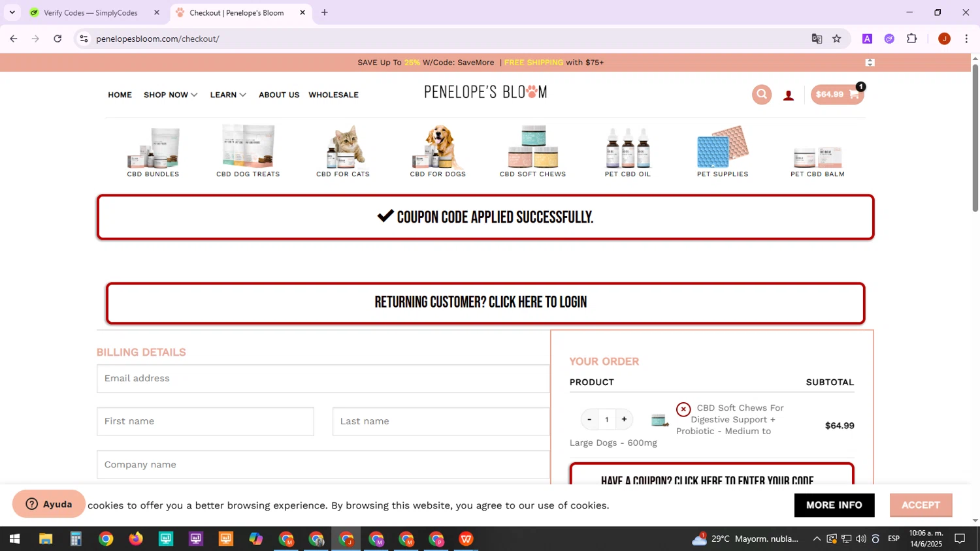Open the Extensions puzzle icon
This screenshot has width=980, height=551.
912,39
